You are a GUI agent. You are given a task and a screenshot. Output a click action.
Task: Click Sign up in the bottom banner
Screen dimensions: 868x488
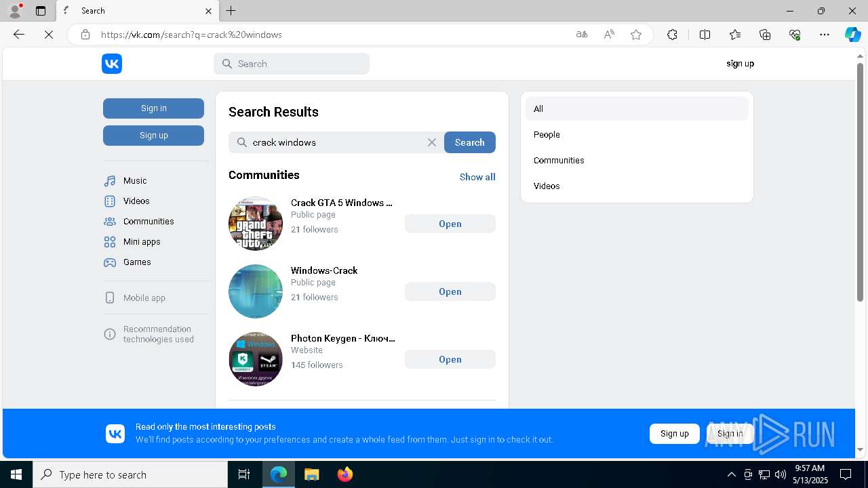tap(675, 434)
